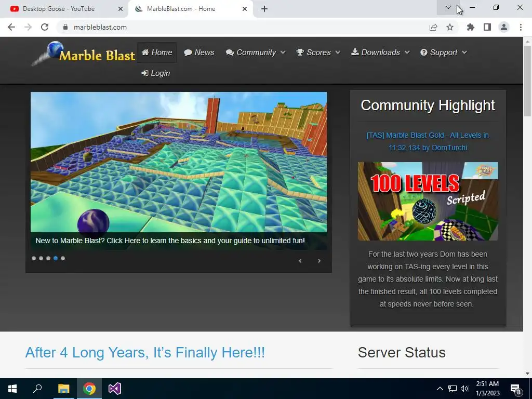Reload the marbleblast.com page
The height and width of the screenshot is (399, 532).
(x=45, y=27)
